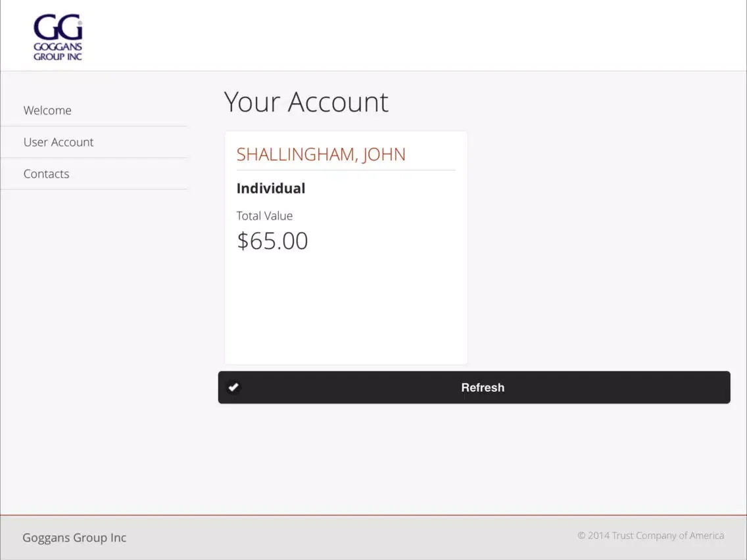Click the red line above the footer

pos(373,515)
